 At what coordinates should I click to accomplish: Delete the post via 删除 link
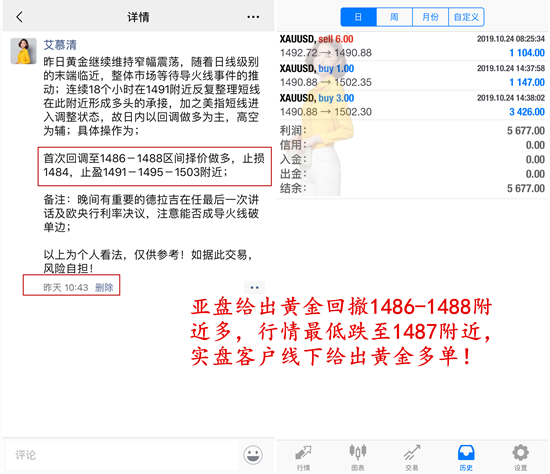tap(104, 287)
